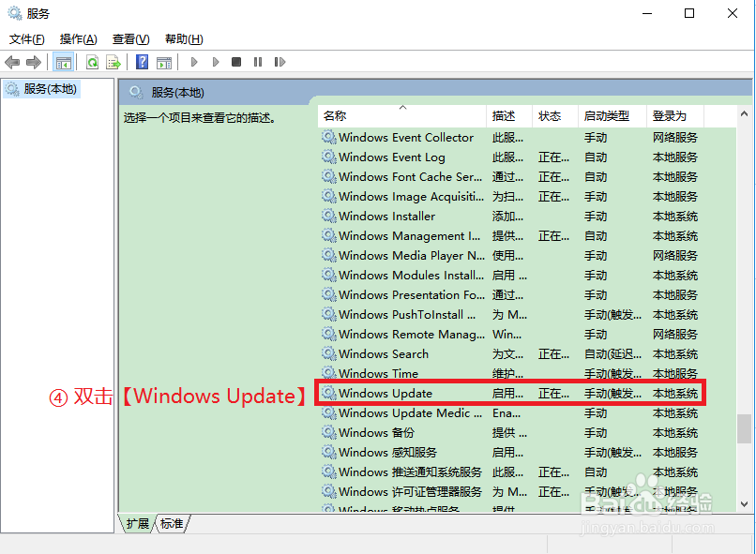Open the 查看(V) menu
The height and width of the screenshot is (554, 756).
pyautogui.click(x=131, y=39)
